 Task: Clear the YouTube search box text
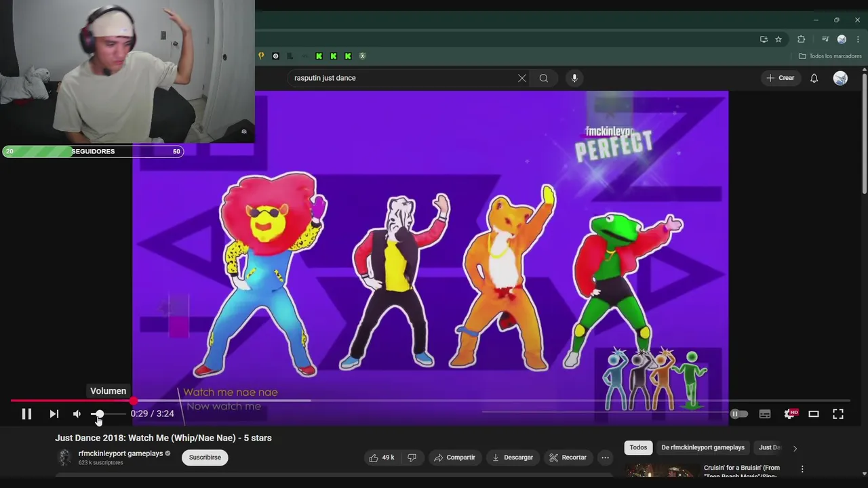(x=522, y=78)
